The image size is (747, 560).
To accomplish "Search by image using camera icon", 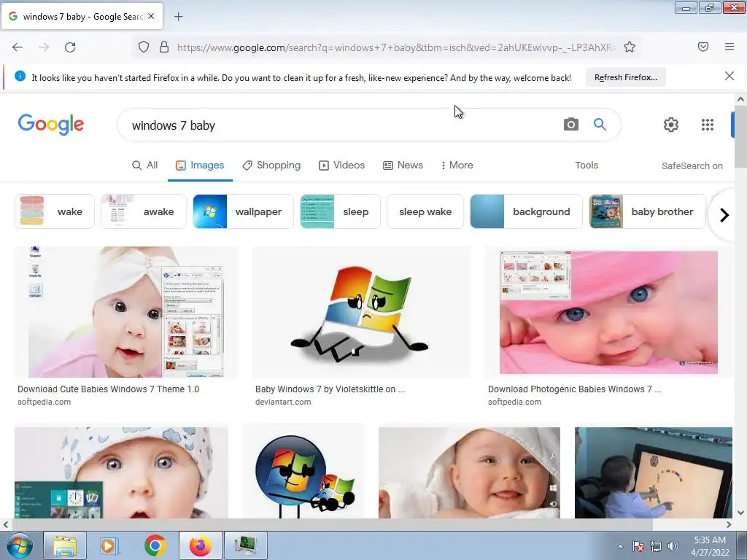I will 570,124.
